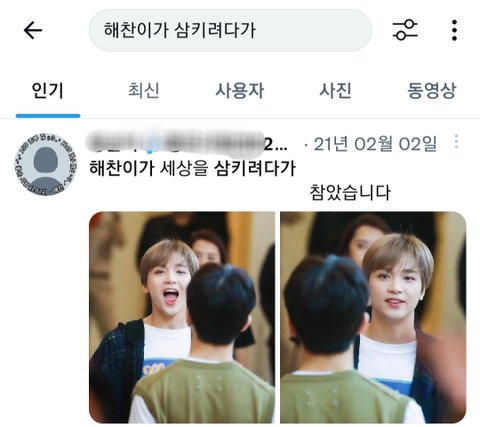Open the tweet's three-dot options menu
The width and height of the screenshot is (480, 427).
[456, 142]
